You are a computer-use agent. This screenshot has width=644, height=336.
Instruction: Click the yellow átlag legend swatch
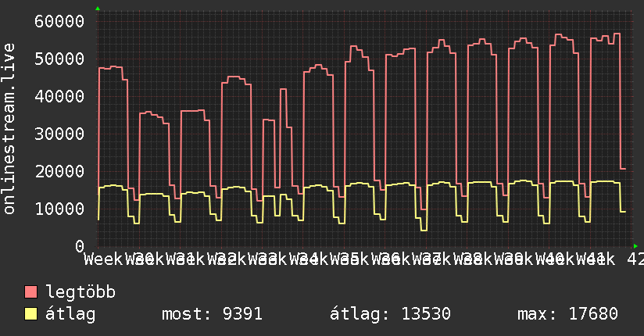coord(30,314)
